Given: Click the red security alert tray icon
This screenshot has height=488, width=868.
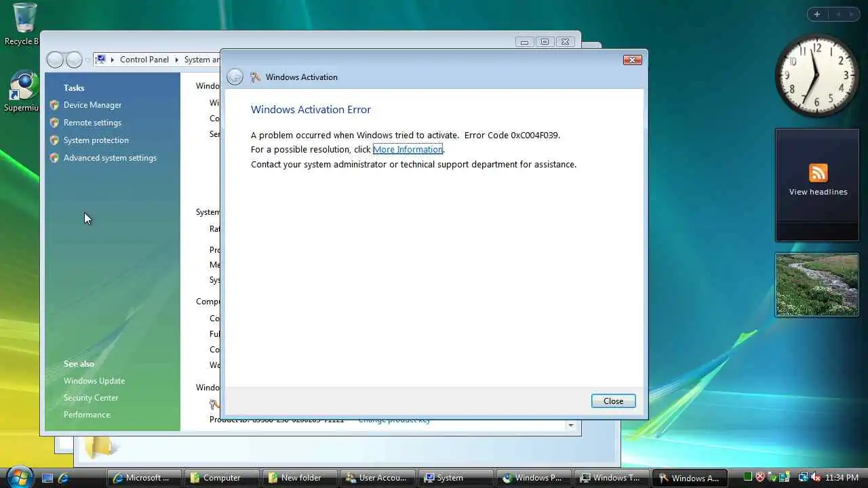Looking at the screenshot, I should [x=760, y=477].
